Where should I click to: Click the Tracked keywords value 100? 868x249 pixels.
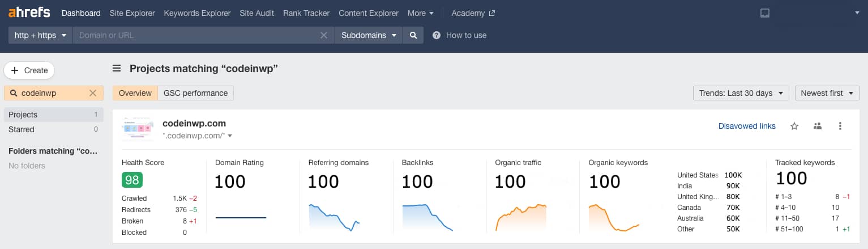[791, 178]
